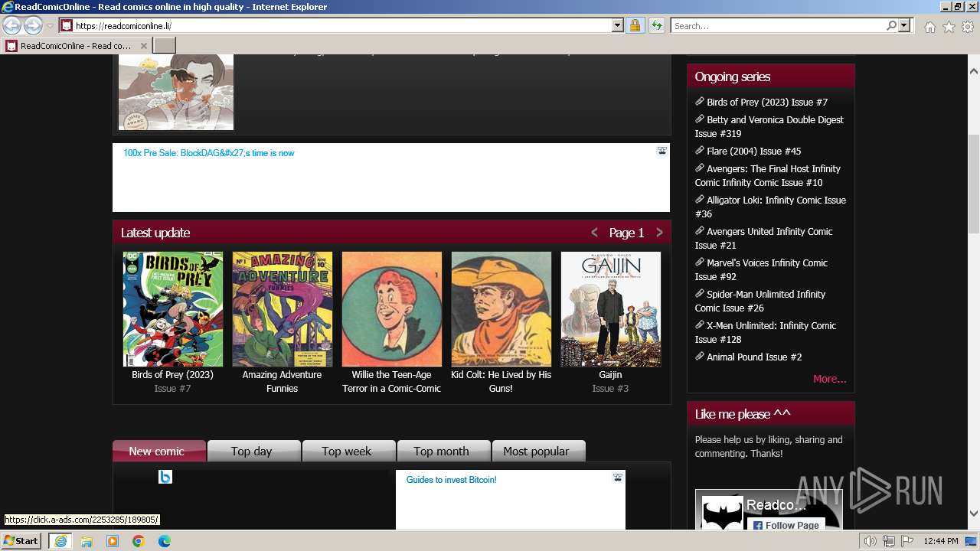Click the vertical scrollbar up arrow
980x551 pixels.
click(973, 71)
